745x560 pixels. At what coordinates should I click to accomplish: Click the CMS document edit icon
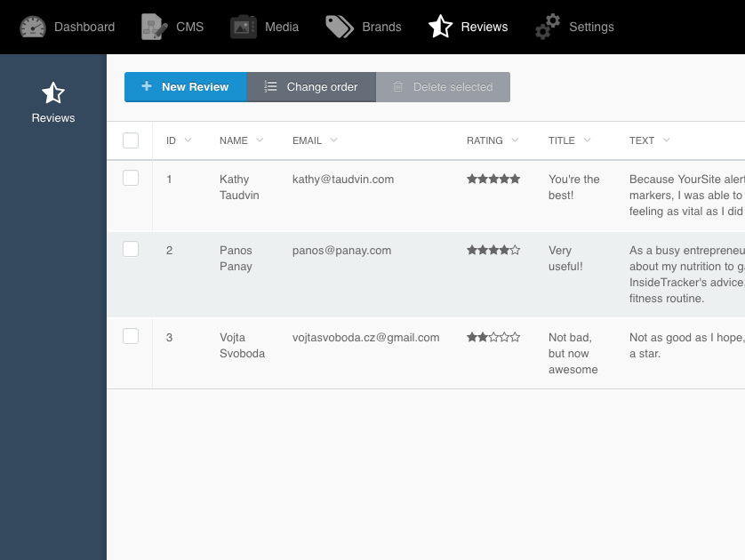pyautogui.click(x=155, y=27)
